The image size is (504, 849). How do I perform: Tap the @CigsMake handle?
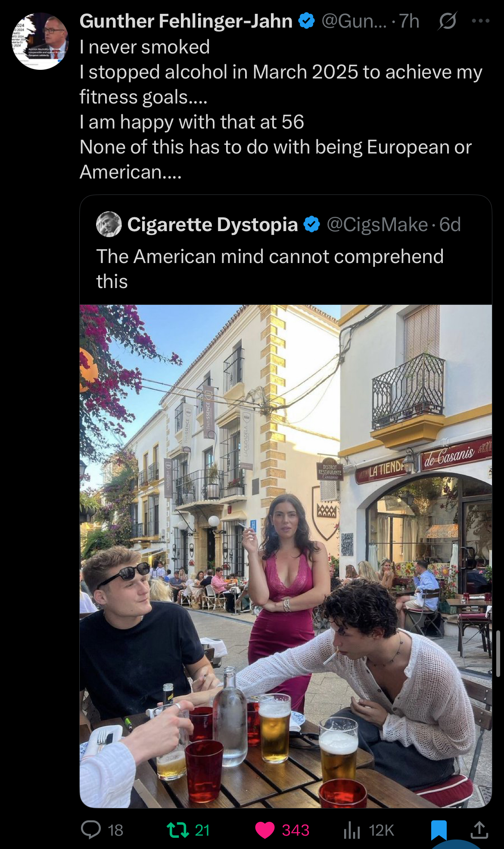[x=377, y=224]
